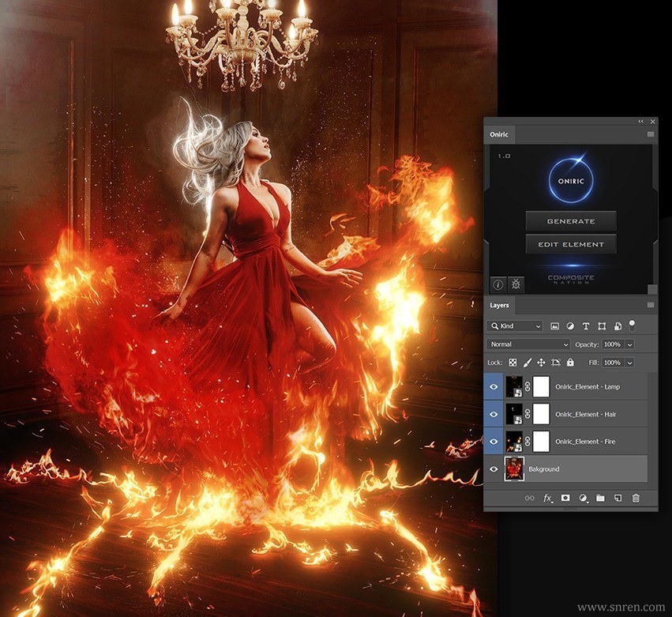
Task: Add a layer mask
Action: coord(565,498)
